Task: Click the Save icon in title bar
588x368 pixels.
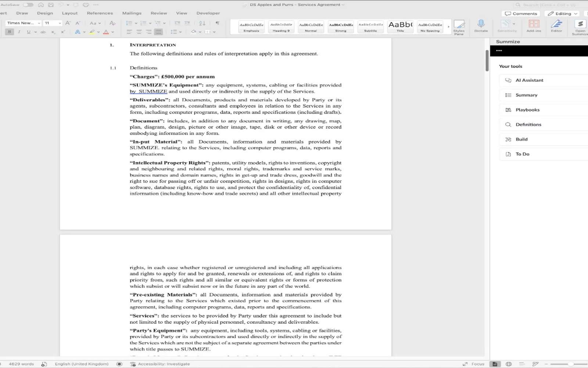Action: pos(51,5)
